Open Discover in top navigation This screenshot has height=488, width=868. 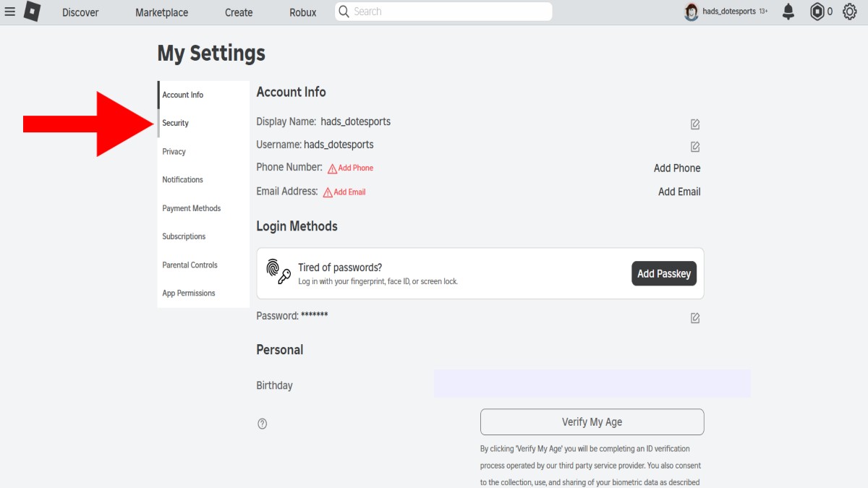(80, 12)
